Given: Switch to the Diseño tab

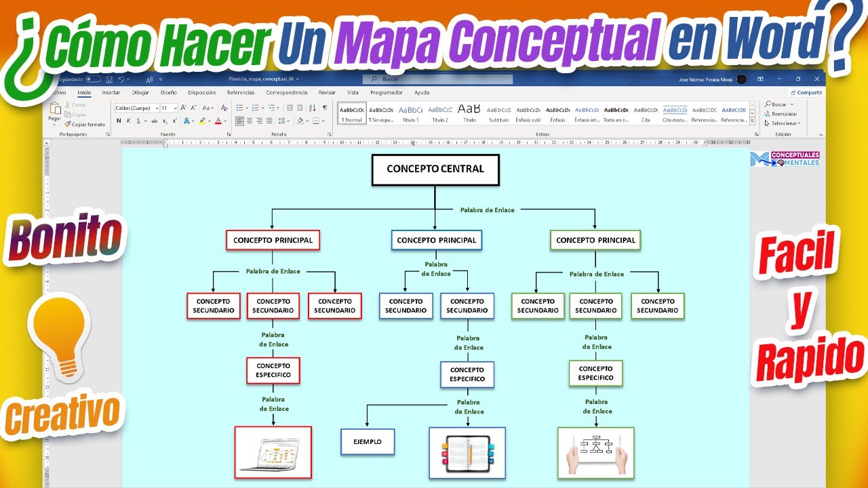Looking at the screenshot, I should click(x=169, y=92).
